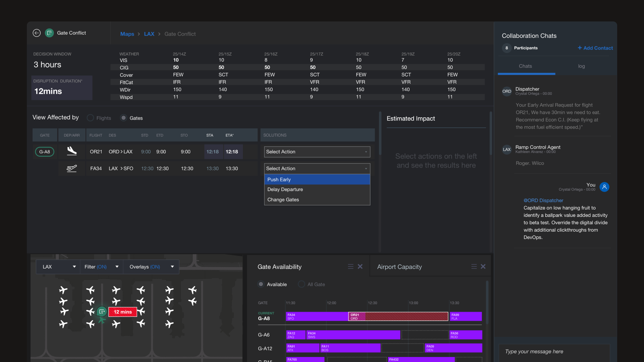
Task: Open OR21 Select Action dropdown
Action: 317,152
